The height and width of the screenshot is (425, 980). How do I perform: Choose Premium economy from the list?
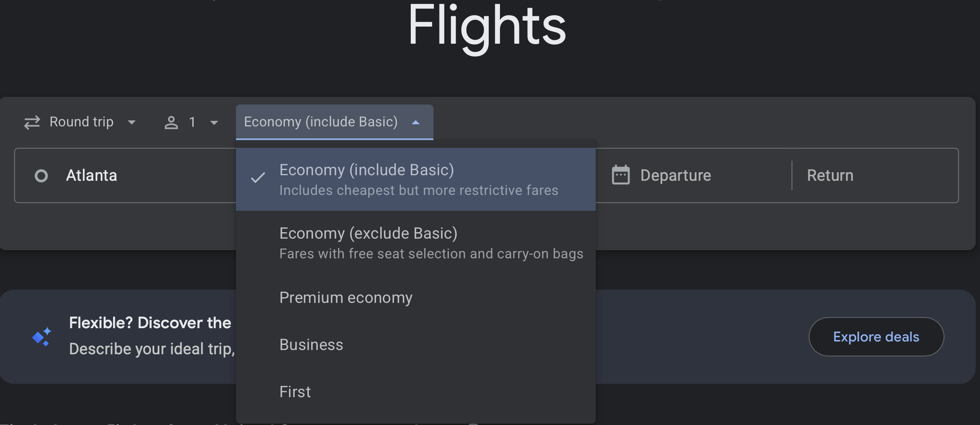(x=346, y=298)
